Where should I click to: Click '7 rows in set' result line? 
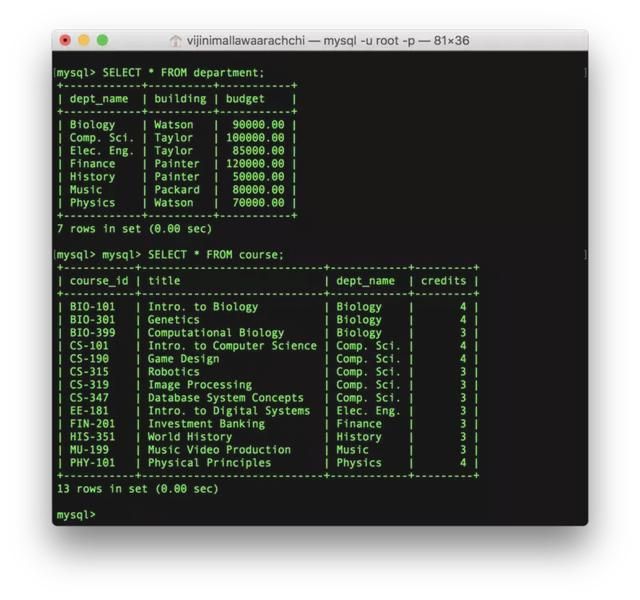pyautogui.click(x=134, y=228)
